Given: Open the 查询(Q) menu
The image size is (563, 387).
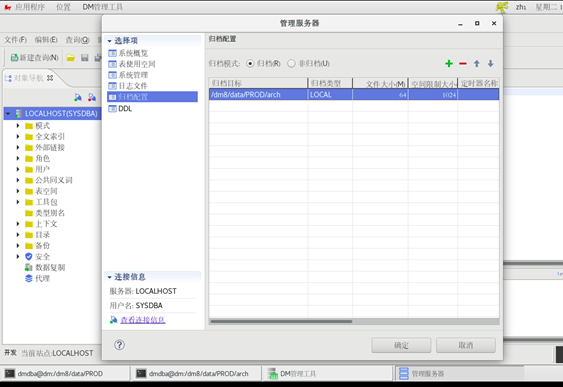Looking at the screenshot, I should click(x=77, y=39).
